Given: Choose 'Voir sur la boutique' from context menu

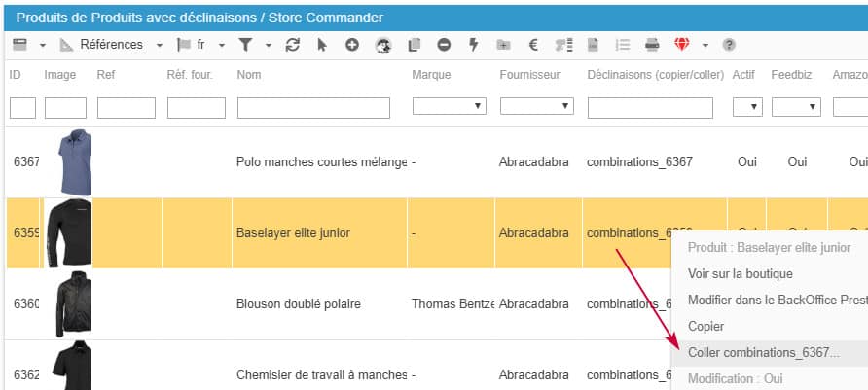Looking at the screenshot, I should [740, 274].
